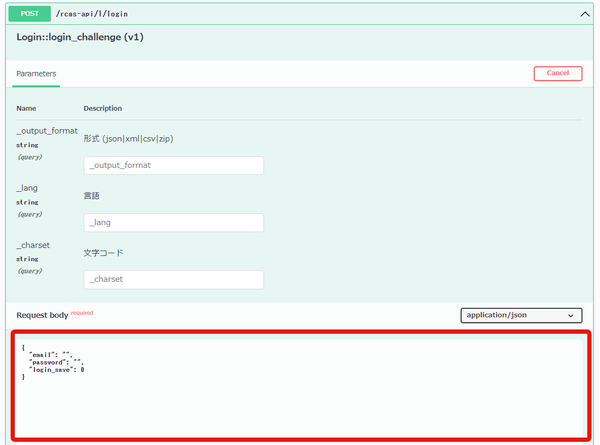Click the Name column header
This screenshot has width=600, height=445.
pos(26,108)
